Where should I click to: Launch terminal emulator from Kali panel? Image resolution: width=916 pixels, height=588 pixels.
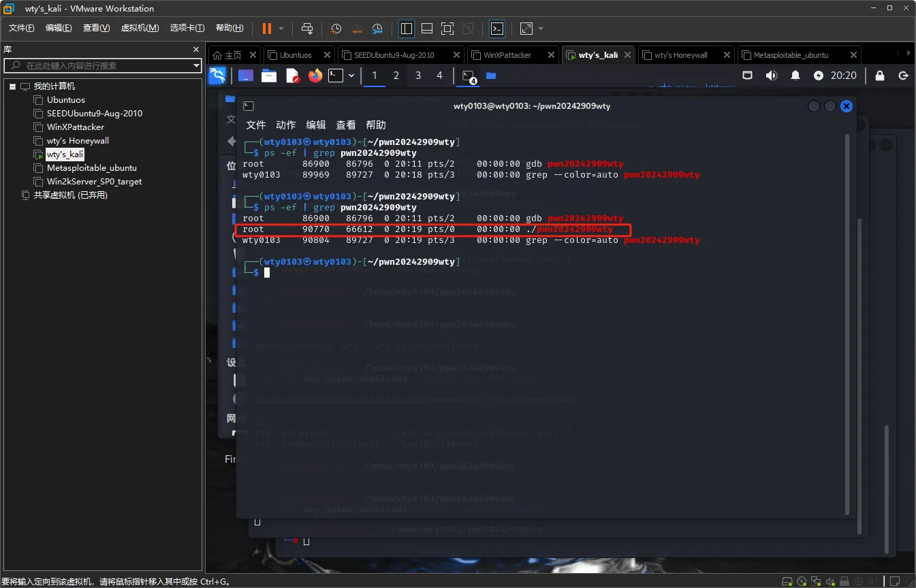[x=336, y=76]
